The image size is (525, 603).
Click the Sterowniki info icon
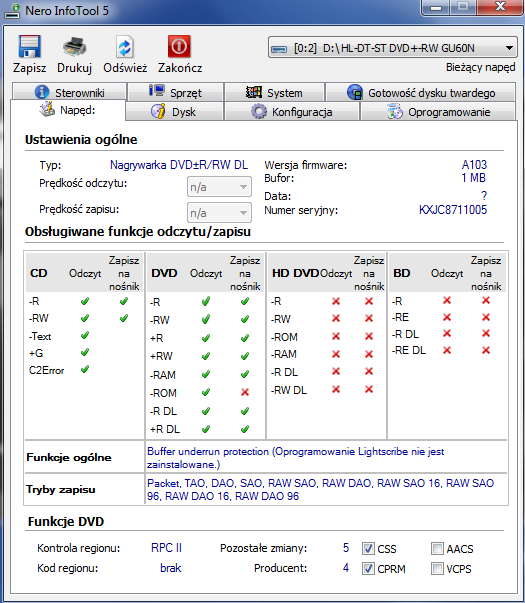coord(42,92)
